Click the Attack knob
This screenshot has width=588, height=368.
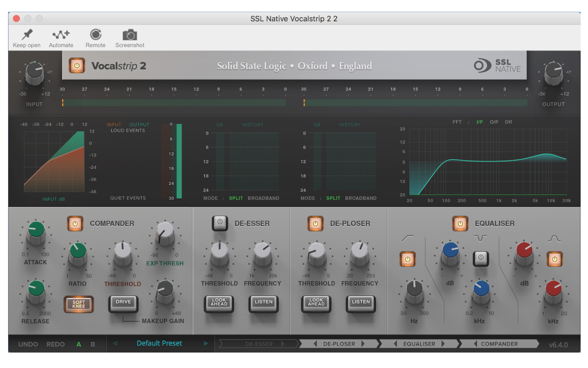(36, 233)
